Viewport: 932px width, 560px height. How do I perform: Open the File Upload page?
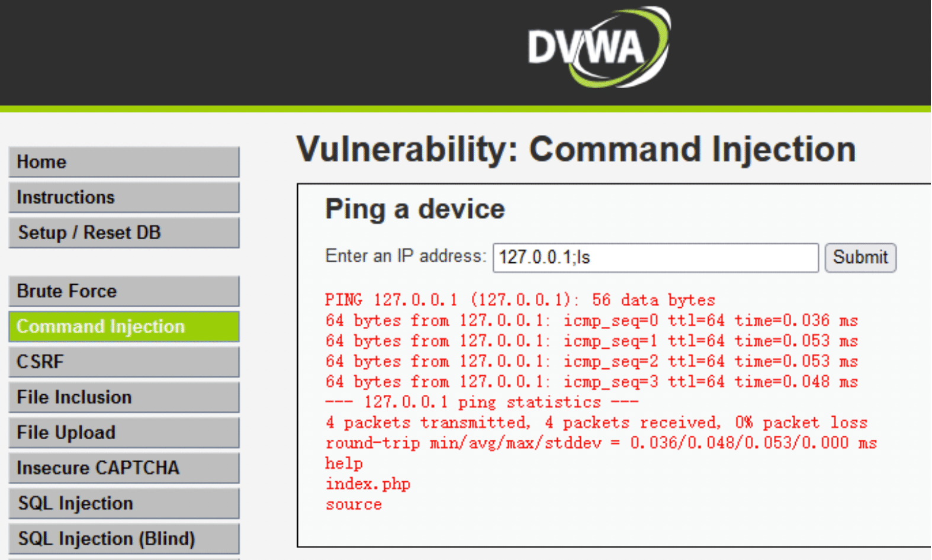124,433
